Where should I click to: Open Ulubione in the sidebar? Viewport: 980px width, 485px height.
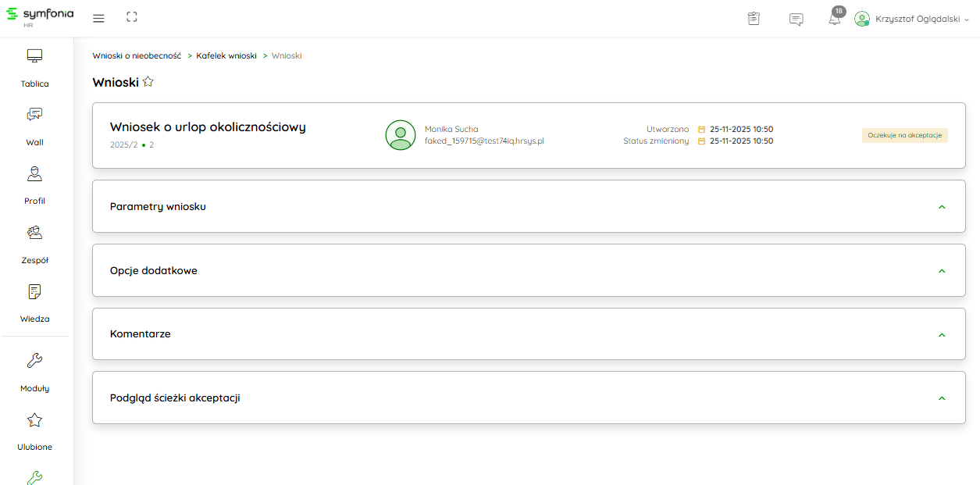(x=34, y=430)
